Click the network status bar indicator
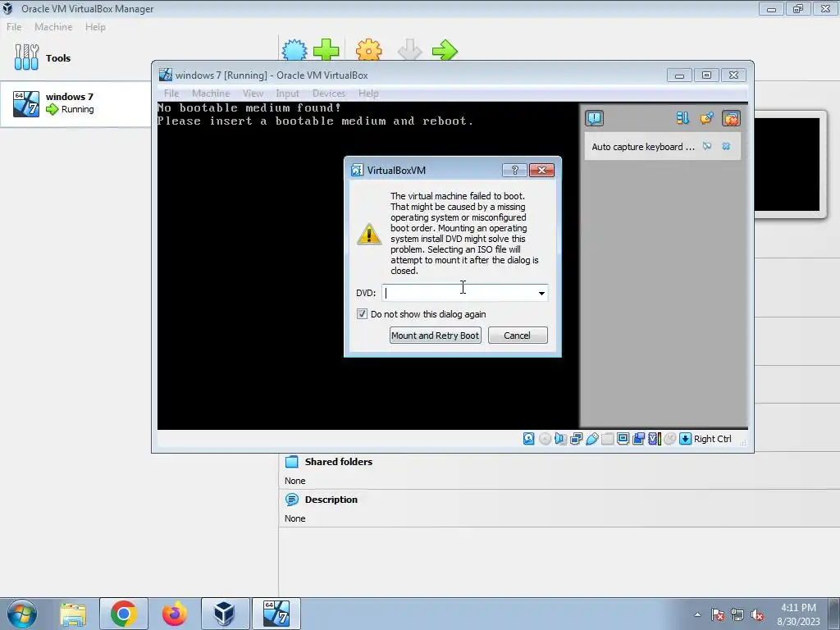The width and height of the screenshot is (840, 630). [x=576, y=439]
